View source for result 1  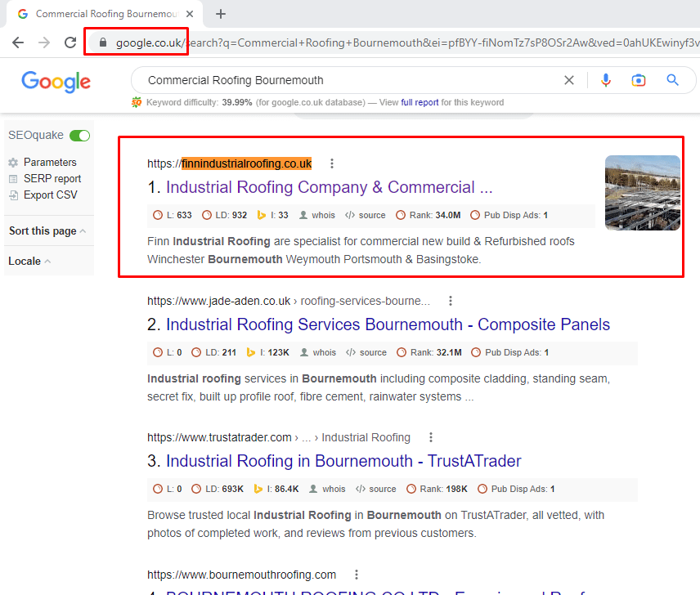coord(366,216)
